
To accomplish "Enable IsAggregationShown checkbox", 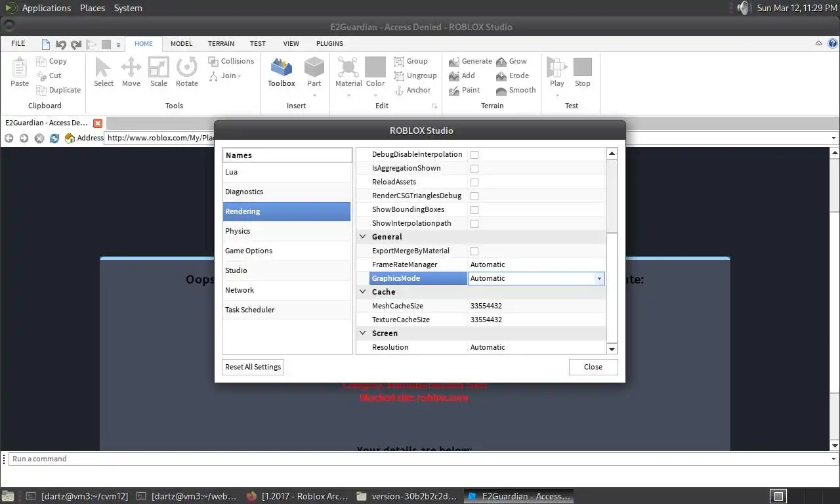I will coord(474,169).
